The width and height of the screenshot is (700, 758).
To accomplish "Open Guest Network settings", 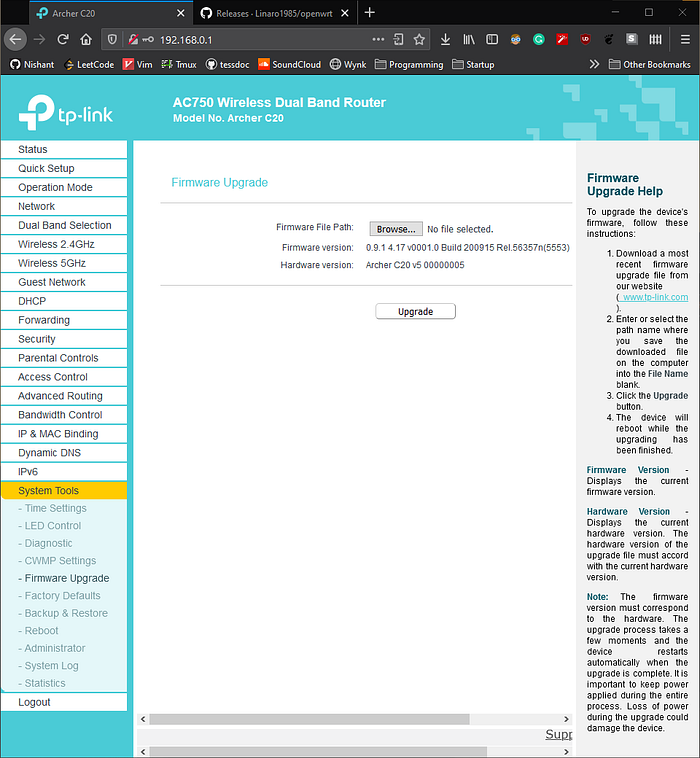I will click(64, 282).
